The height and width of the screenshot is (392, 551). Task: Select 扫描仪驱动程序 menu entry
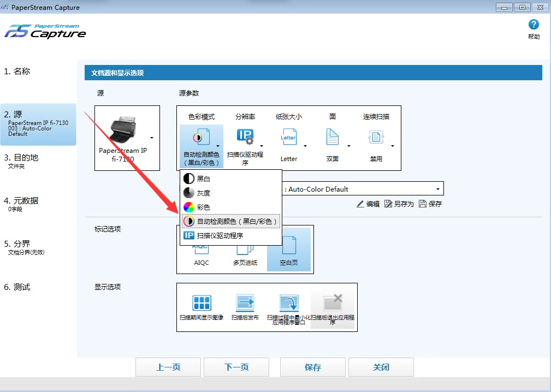tap(231, 235)
